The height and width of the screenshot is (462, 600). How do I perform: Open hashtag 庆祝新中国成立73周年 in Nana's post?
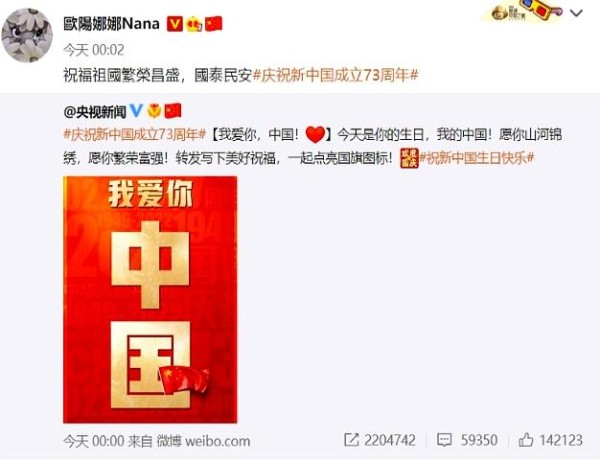tap(335, 75)
